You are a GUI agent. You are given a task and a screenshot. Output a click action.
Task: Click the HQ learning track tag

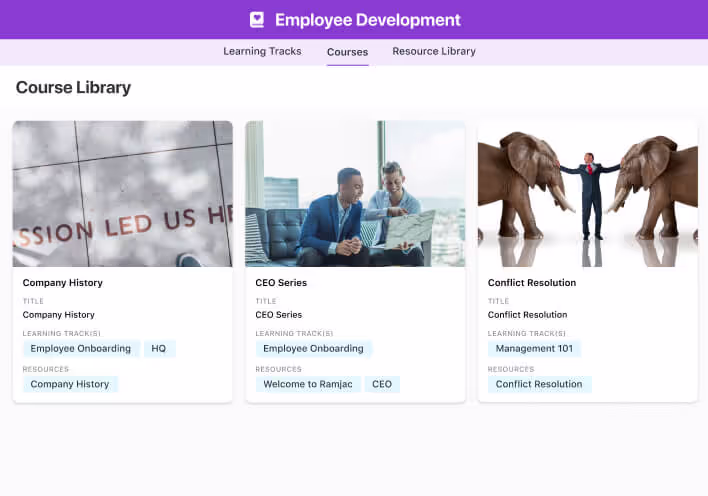(159, 349)
